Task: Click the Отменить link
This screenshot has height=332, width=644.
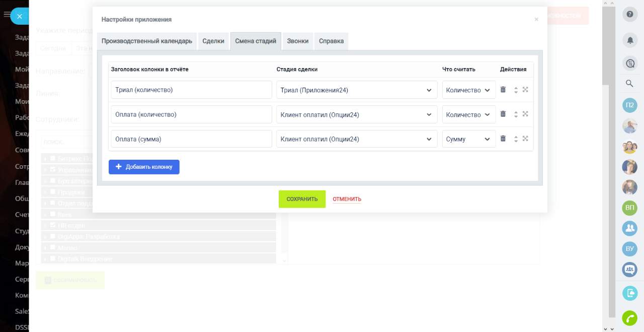Action: (x=347, y=199)
